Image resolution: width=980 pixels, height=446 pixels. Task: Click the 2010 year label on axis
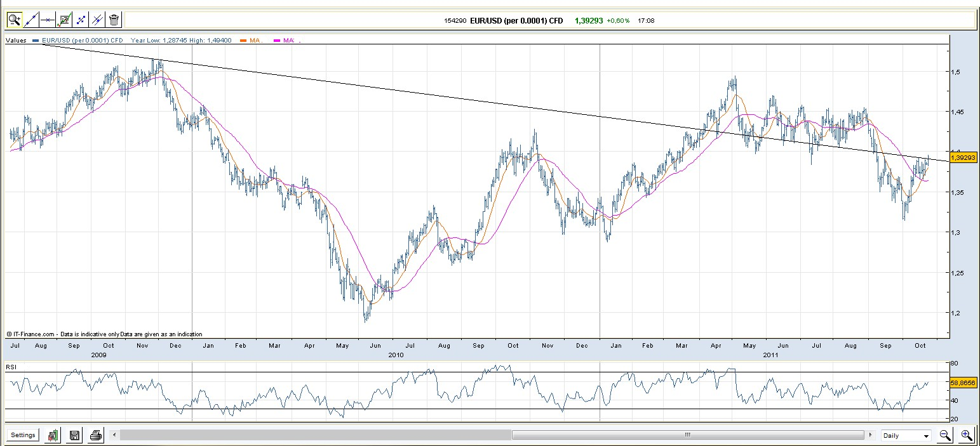tap(396, 355)
